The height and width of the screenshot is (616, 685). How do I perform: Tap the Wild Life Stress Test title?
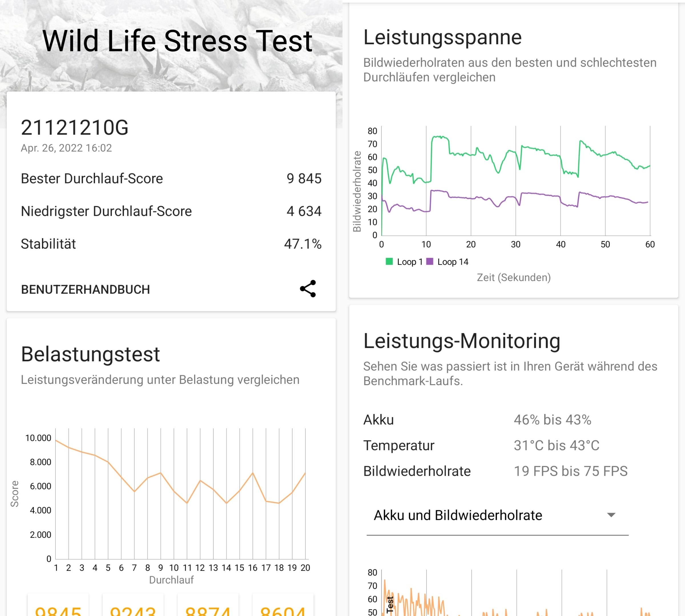[x=177, y=41]
